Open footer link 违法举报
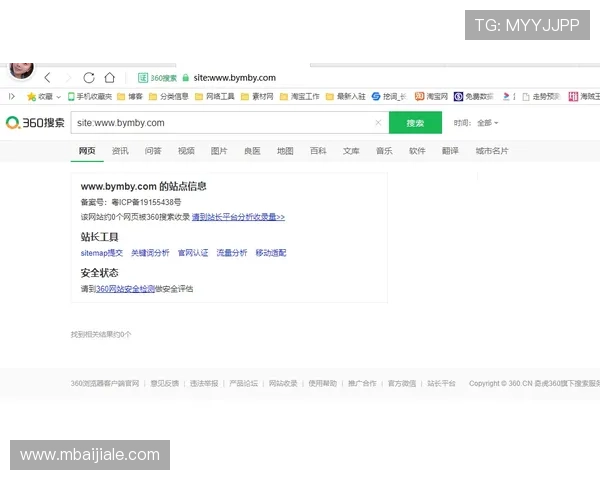Viewport: 600px width, 480px height. coord(204,384)
